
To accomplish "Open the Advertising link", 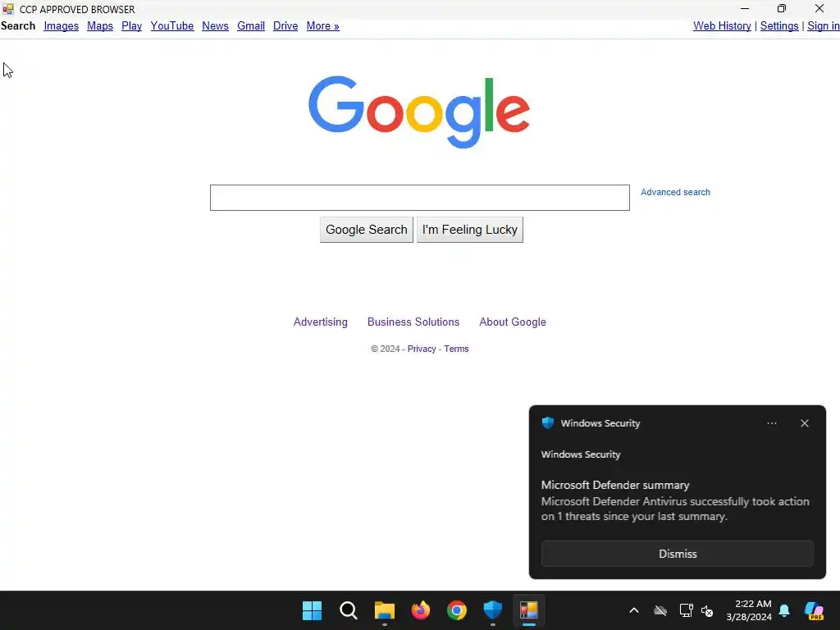I will pos(321,322).
